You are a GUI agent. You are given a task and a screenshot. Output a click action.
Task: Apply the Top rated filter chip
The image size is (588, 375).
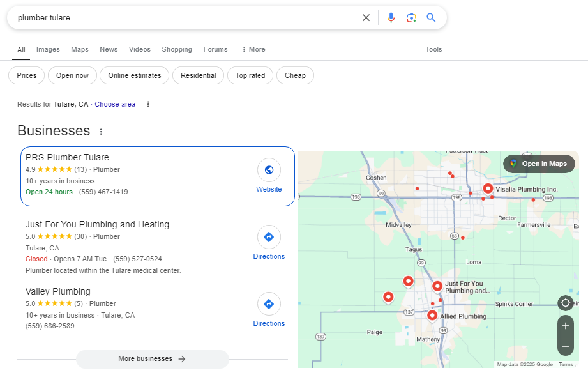(x=250, y=75)
